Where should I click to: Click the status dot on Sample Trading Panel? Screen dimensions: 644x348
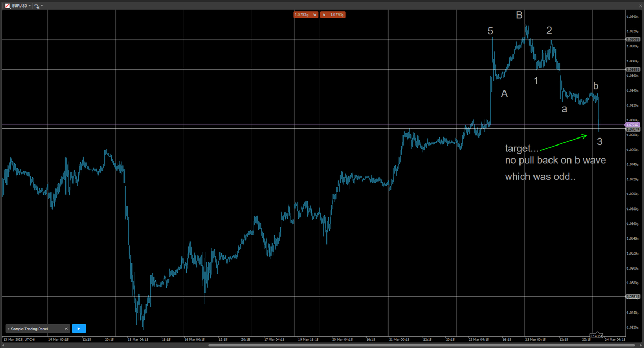click(8, 329)
